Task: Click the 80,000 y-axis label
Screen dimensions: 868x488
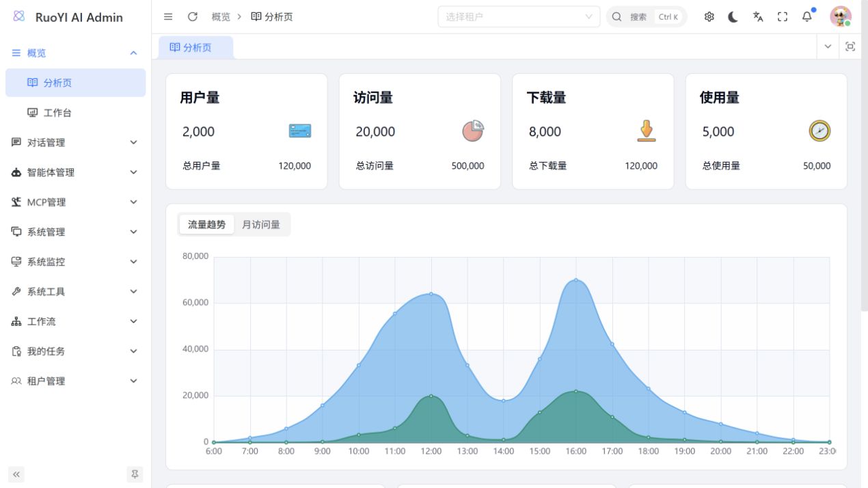Action: pos(195,256)
